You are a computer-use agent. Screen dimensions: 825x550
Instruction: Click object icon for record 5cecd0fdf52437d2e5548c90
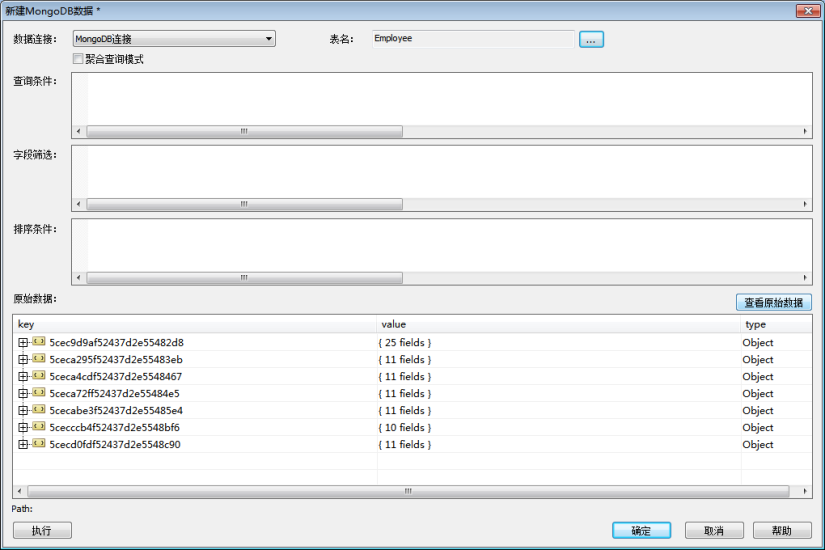coord(39,444)
